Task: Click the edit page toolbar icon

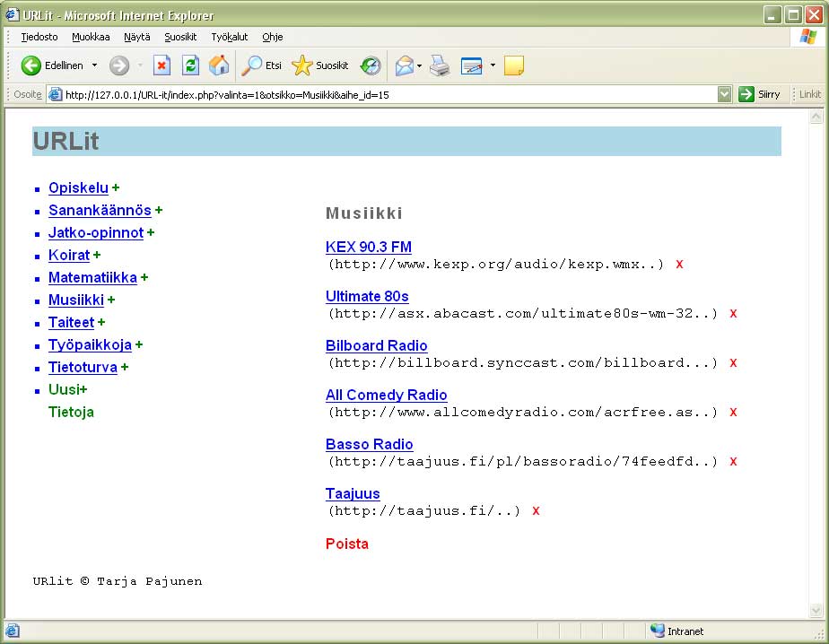Action: tap(472, 66)
